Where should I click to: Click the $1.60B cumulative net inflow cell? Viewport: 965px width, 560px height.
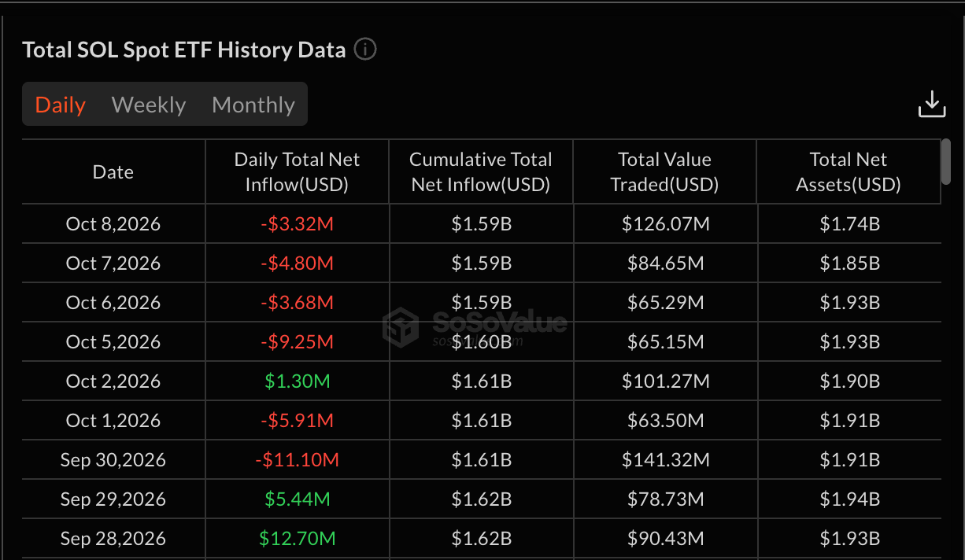tap(482, 342)
